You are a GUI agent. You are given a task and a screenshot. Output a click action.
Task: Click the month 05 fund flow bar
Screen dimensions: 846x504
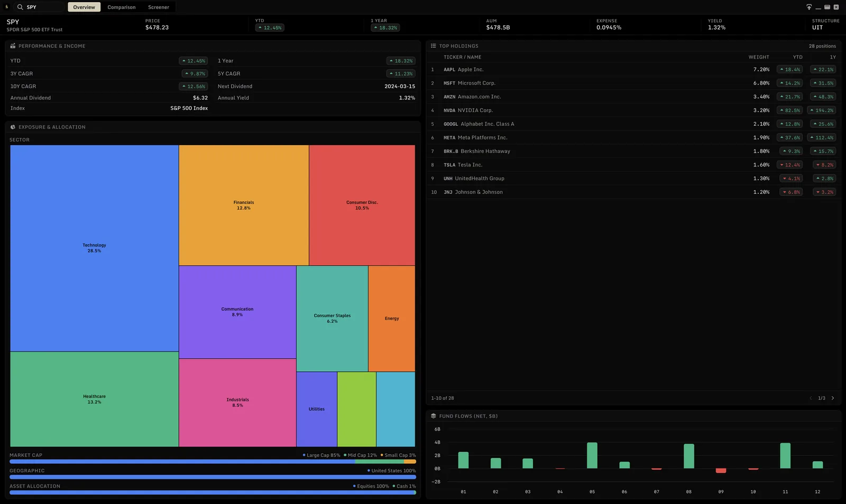(592, 455)
